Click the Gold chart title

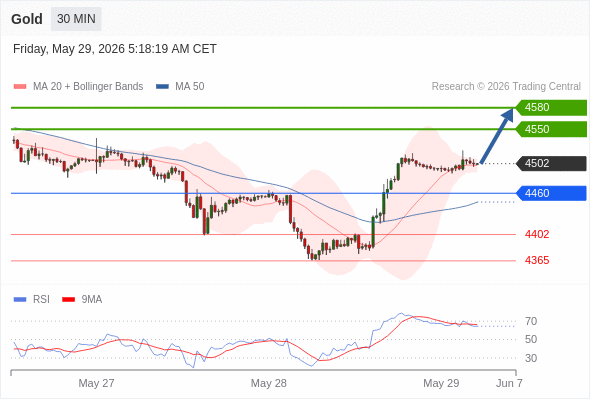tap(27, 19)
